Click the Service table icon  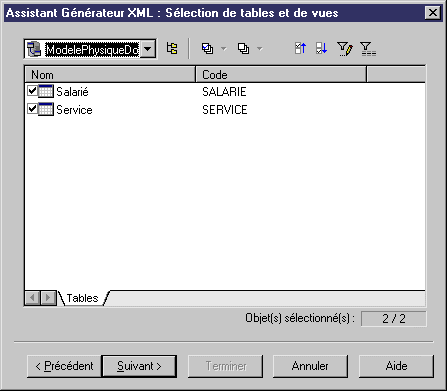(x=46, y=109)
